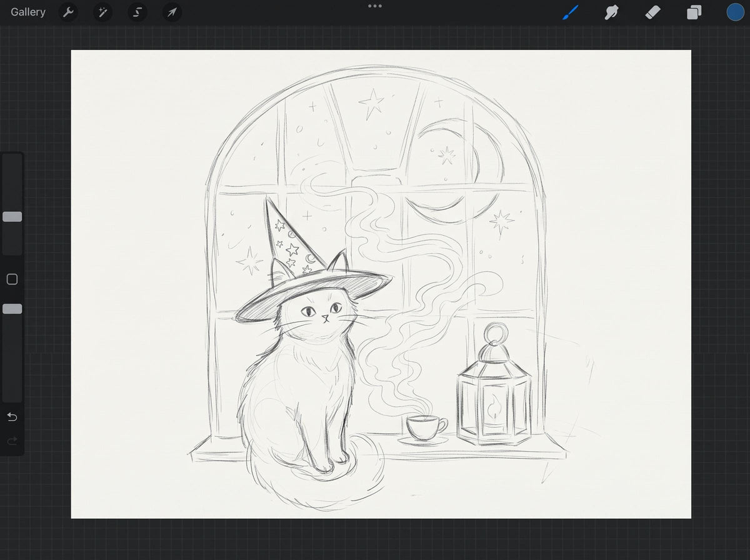Select the Smudge tool
The height and width of the screenshot is (560, 750).
tap(611, 12)
